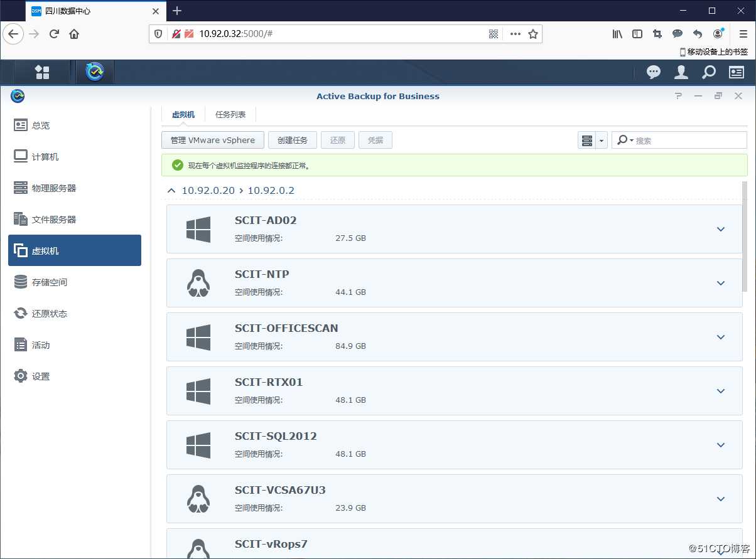Click the 凭据 button
The height and width of the screenshot is (559, 756).
coord(375,140)
